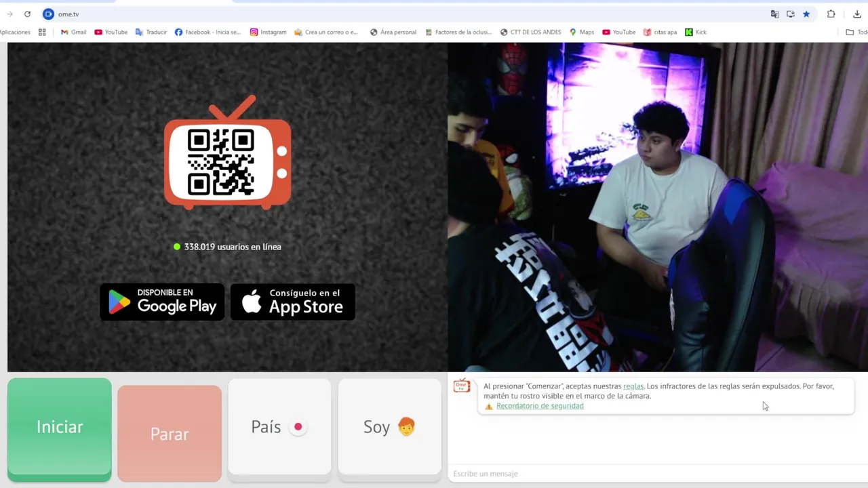
Task: Open Recordatorio de seguridad link
Action: pyautogui.click(x=540, y=406)
